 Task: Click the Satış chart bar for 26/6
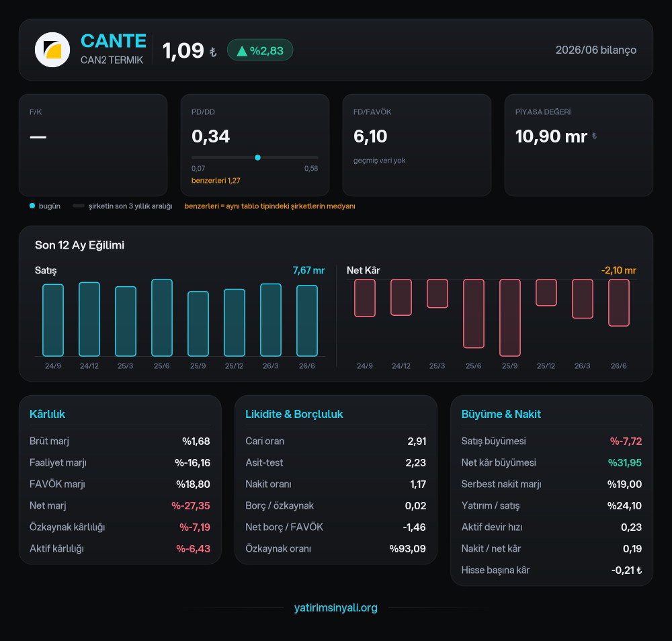tap(307, 320)
